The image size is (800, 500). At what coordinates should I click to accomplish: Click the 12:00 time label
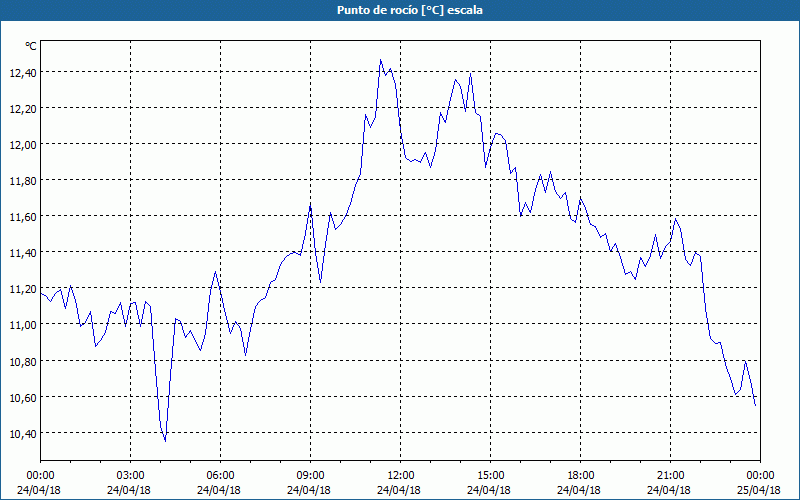click(401, 476)
